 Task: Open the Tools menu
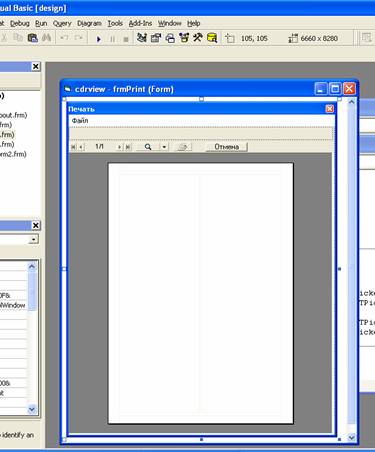point(115,23)
